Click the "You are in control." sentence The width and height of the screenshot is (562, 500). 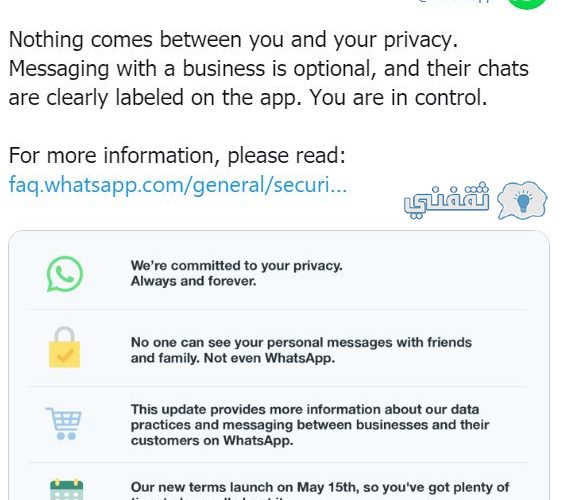point(398,97)
